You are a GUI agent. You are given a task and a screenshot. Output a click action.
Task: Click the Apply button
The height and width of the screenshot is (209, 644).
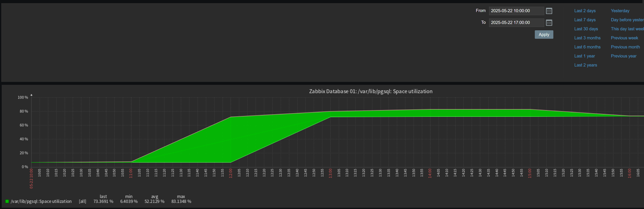544,35
